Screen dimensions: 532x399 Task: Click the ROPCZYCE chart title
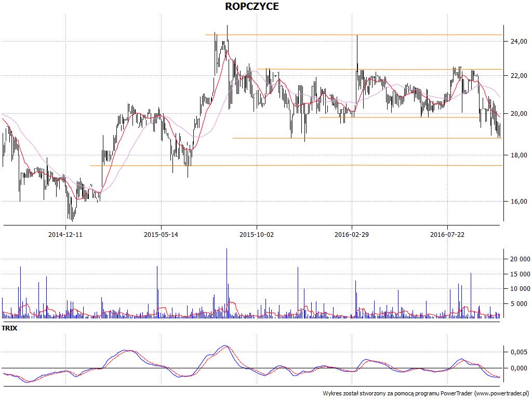click(x=252, y=6)
